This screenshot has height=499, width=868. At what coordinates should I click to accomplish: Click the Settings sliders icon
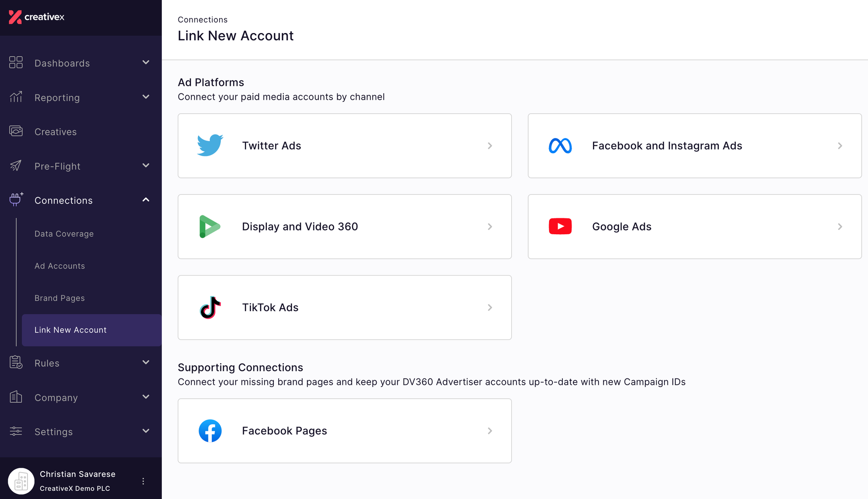pyautogui.click(x=16, y=431)
